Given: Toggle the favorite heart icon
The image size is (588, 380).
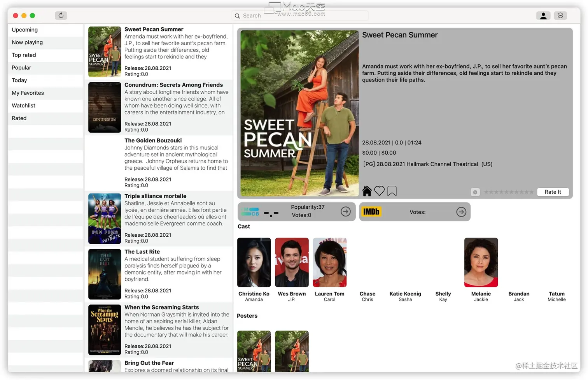Looking at the screenshot, I should [x=380, y=191].
